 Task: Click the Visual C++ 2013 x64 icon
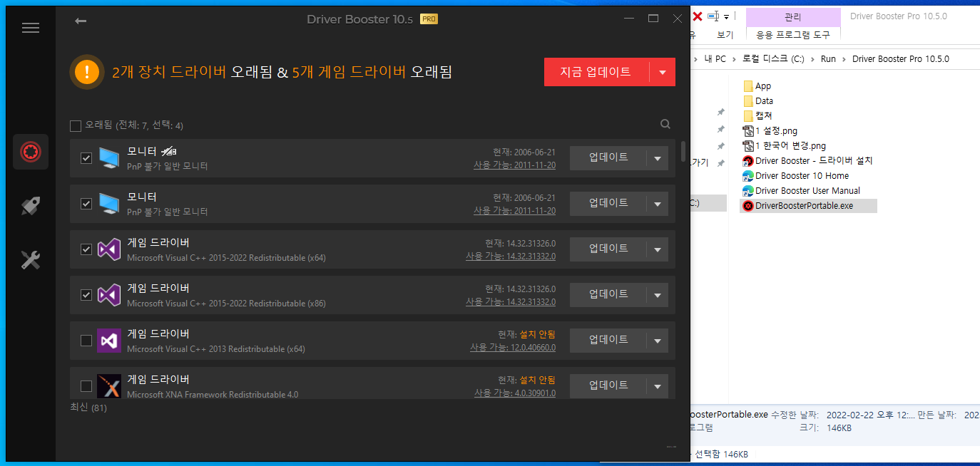coord(109,340)
